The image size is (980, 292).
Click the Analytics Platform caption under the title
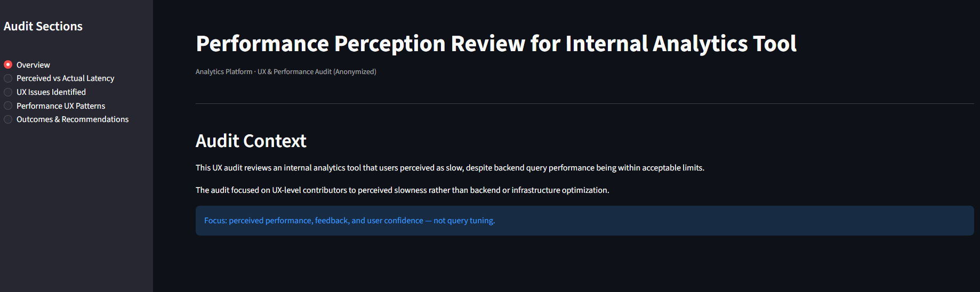(224, 72)
